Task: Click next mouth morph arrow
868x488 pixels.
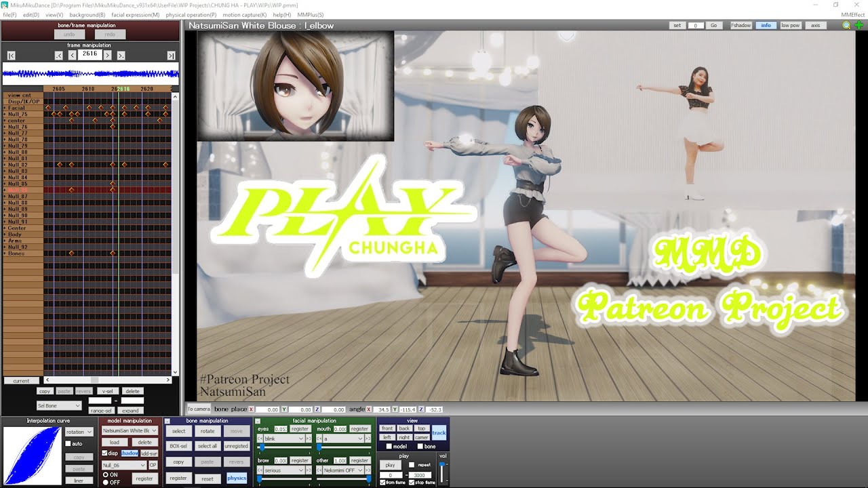Action: [x=369, y=439]
